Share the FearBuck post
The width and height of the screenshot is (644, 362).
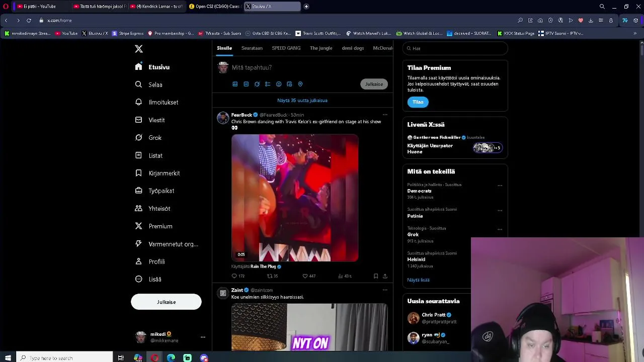pos(385,276)
